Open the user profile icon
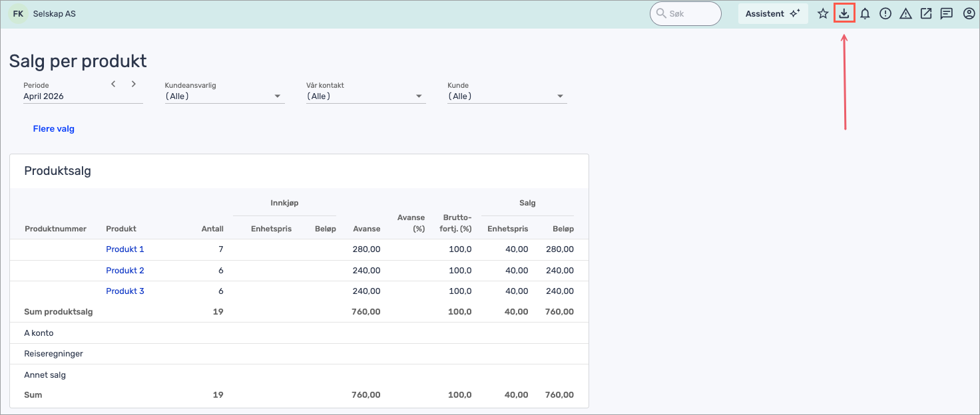The height and width of the screenshot is (415, 980). pos(969,13)
